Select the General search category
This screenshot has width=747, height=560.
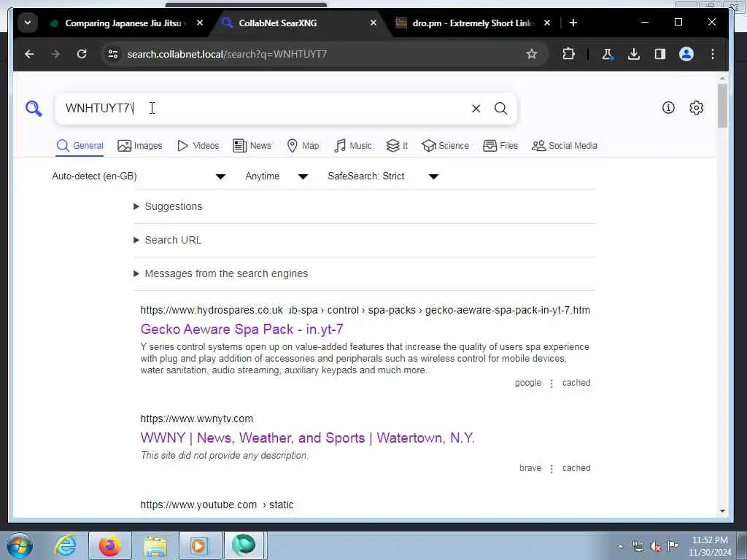point(80,146)
